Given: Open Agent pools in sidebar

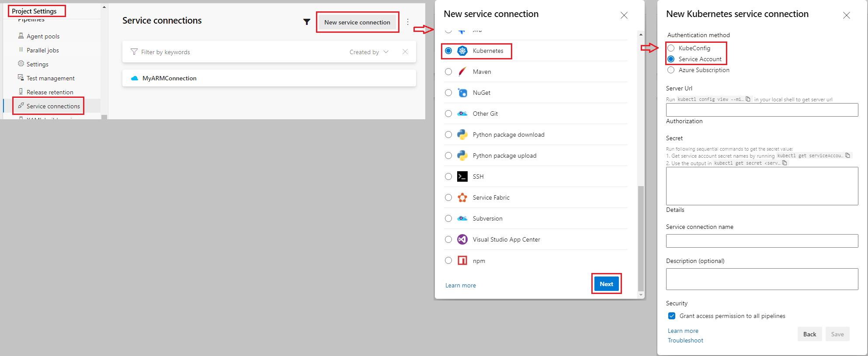Looking at the screenshot, I should pyautogui.click(x=43, y=36).
